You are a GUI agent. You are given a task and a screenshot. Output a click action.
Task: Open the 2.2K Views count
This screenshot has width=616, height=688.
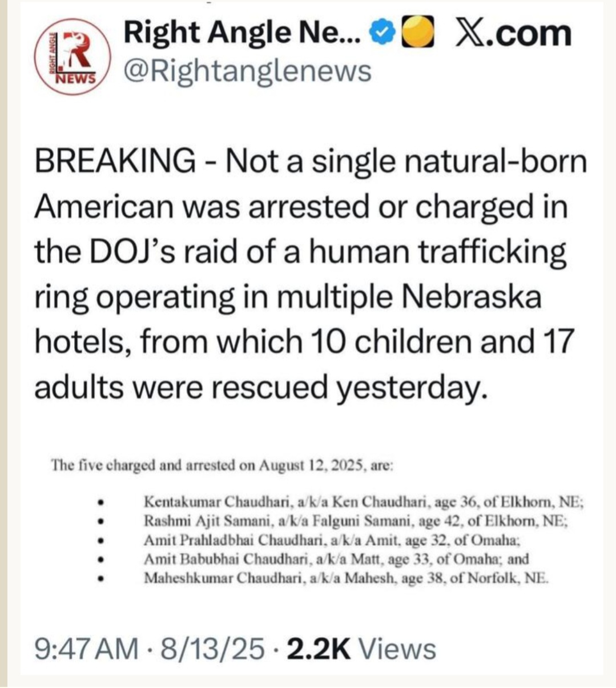click(362, 649)
